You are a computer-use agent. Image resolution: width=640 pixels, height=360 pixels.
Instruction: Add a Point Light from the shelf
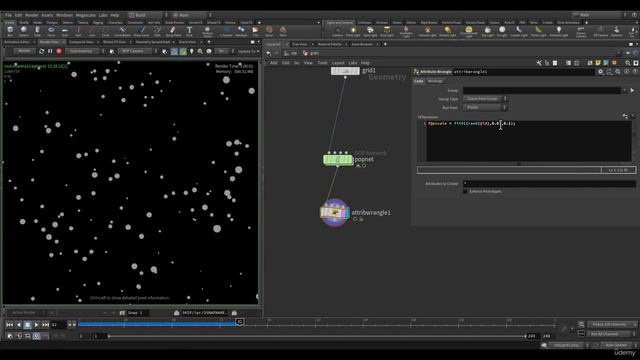[x=353, y=31]
